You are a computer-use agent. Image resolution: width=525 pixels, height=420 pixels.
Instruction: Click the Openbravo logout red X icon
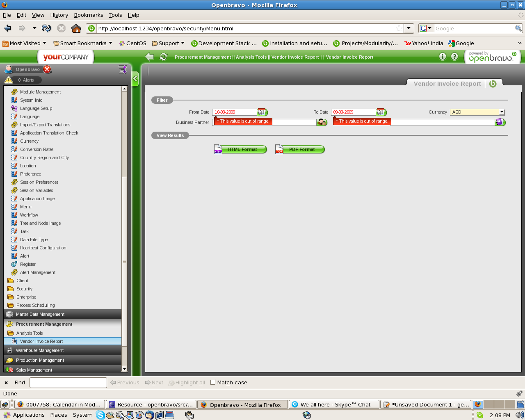coord(47,69)
